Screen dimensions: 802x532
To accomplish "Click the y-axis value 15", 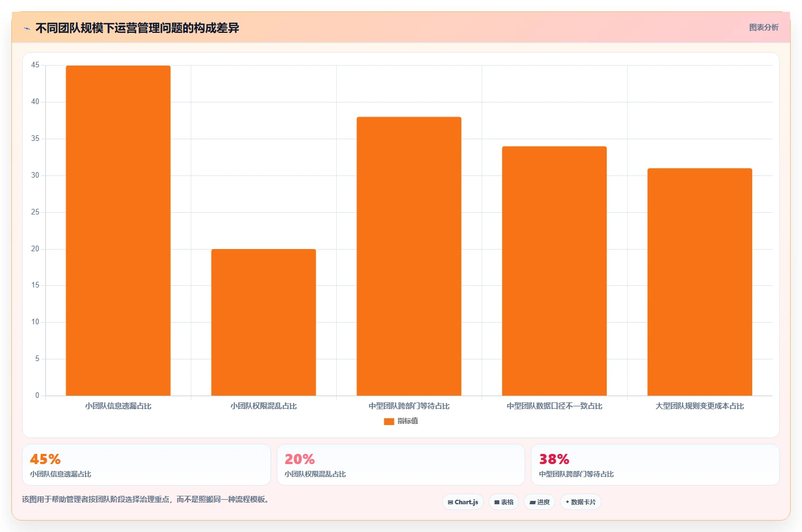I will point(35,285).
